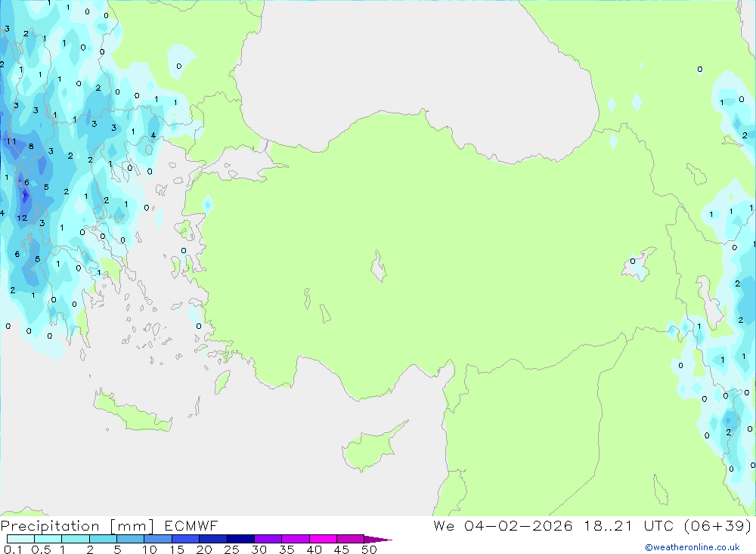Select the 40–45 mm magenta legend swatch
The width and height of the screenshot is (756, 554).
(x=323, y=539)
